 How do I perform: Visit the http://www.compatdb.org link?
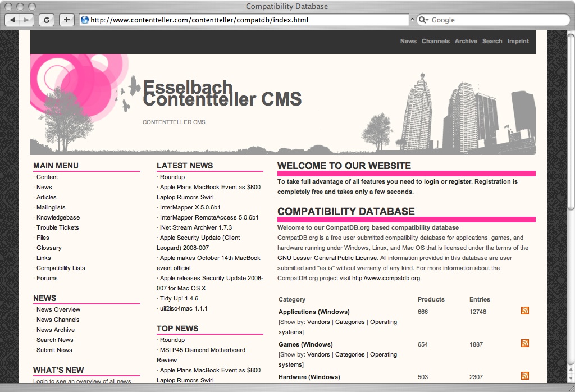(x=386, y=278)
